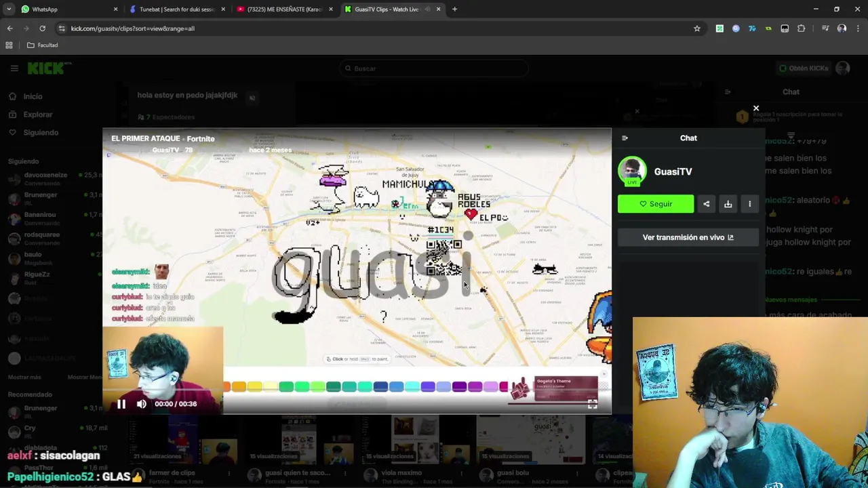Click the address bar URL

pyautogui.click(x=133, y=28)
